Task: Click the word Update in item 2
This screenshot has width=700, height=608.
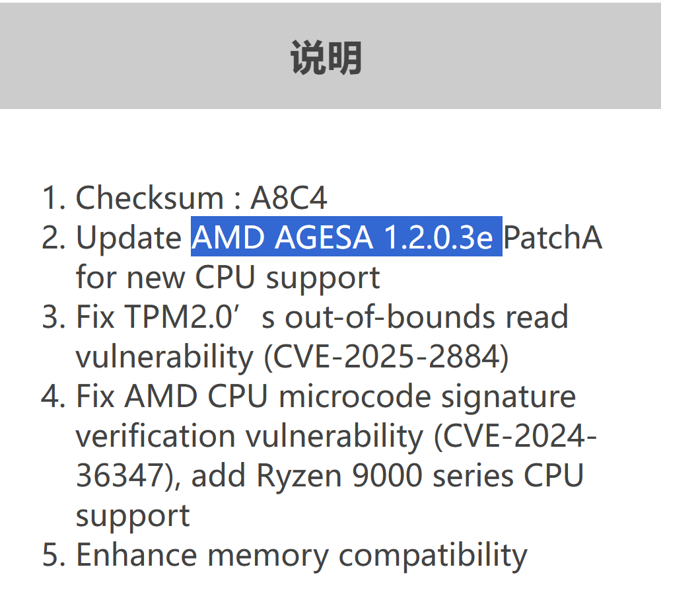Action: 129,238
